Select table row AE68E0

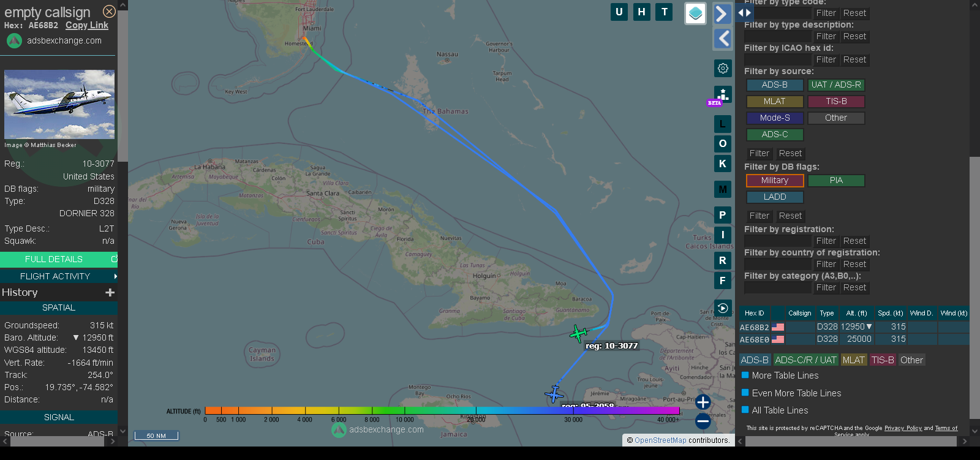854,339
